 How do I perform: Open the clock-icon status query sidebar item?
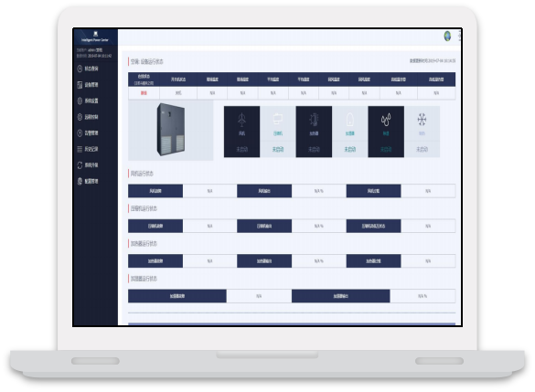(x=88, y=69)
